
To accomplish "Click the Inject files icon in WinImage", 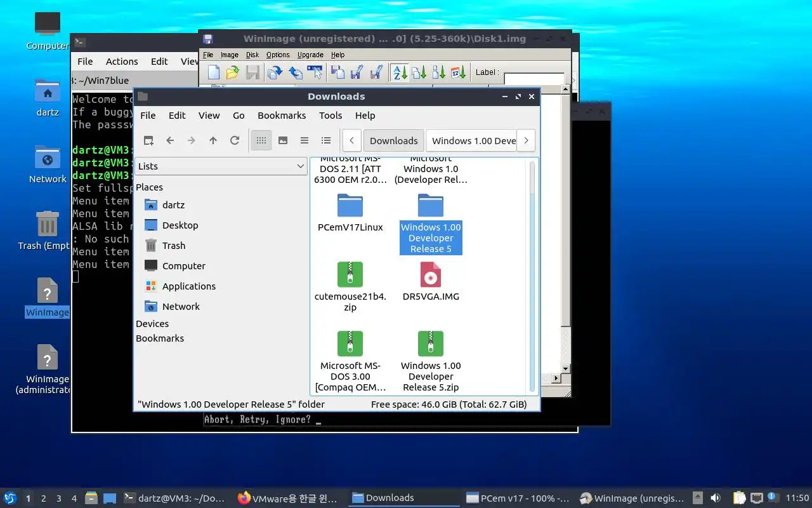I will pos(337,72).
